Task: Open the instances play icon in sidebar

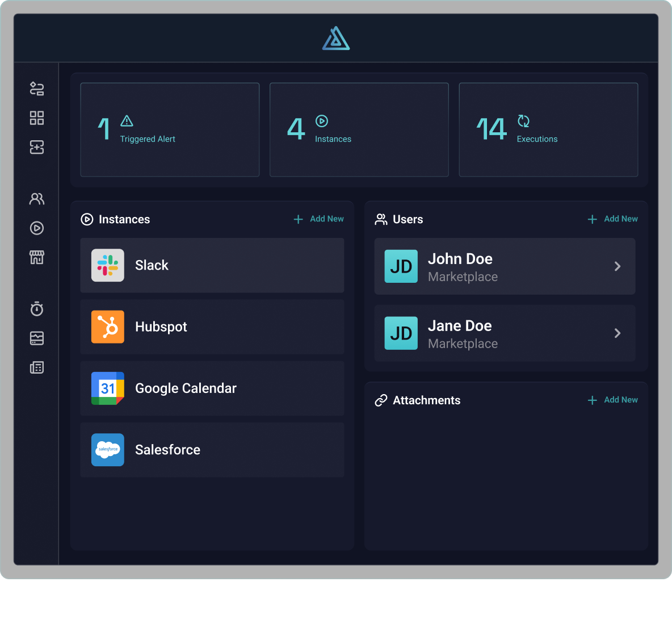Action: click(37, 228)
